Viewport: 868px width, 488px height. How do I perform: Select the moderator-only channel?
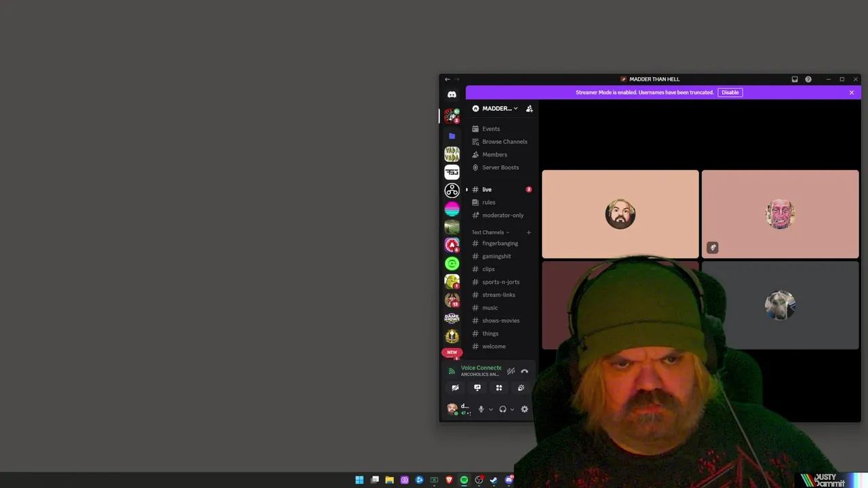coord(501,216)
